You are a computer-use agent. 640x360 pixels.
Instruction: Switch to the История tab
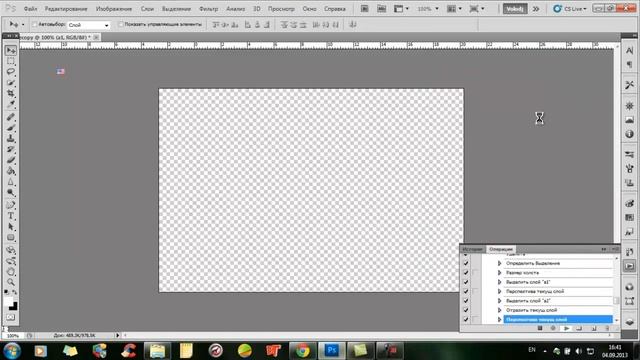tap(473, 249)
